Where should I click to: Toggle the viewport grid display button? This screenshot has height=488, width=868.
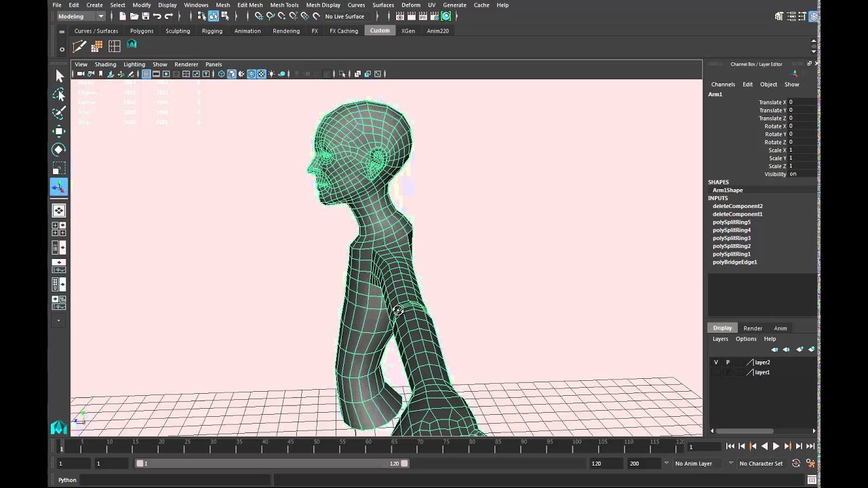(146, 73)
